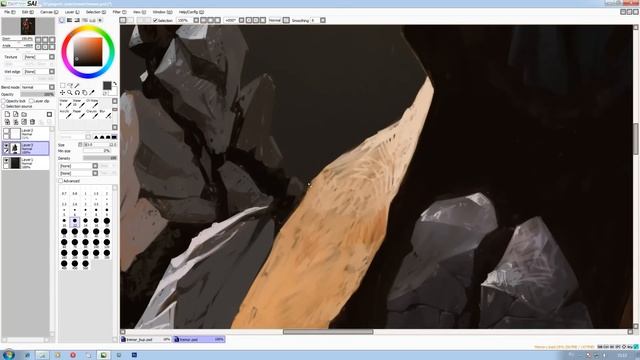Image resolution: width=640 pixels, height=360 pixels.
Task: Switch to the inactive document tab below canvas
Action: pyautogui.click(x=146, y=339)
